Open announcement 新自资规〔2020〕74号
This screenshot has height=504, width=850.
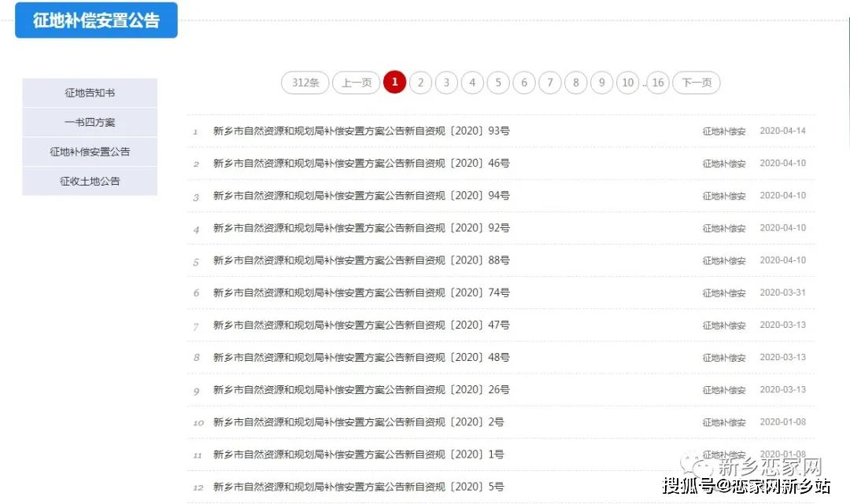[x=361, y=292]
